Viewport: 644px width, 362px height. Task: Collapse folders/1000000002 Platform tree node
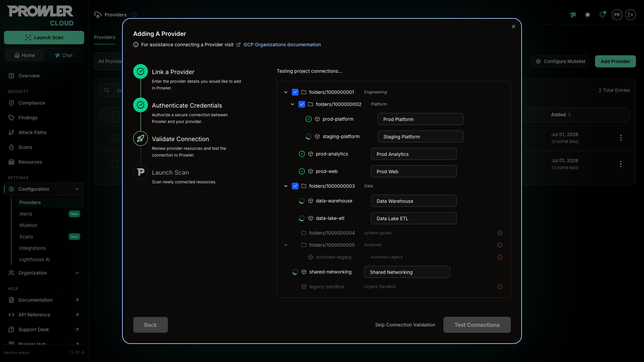coord(292,104)
